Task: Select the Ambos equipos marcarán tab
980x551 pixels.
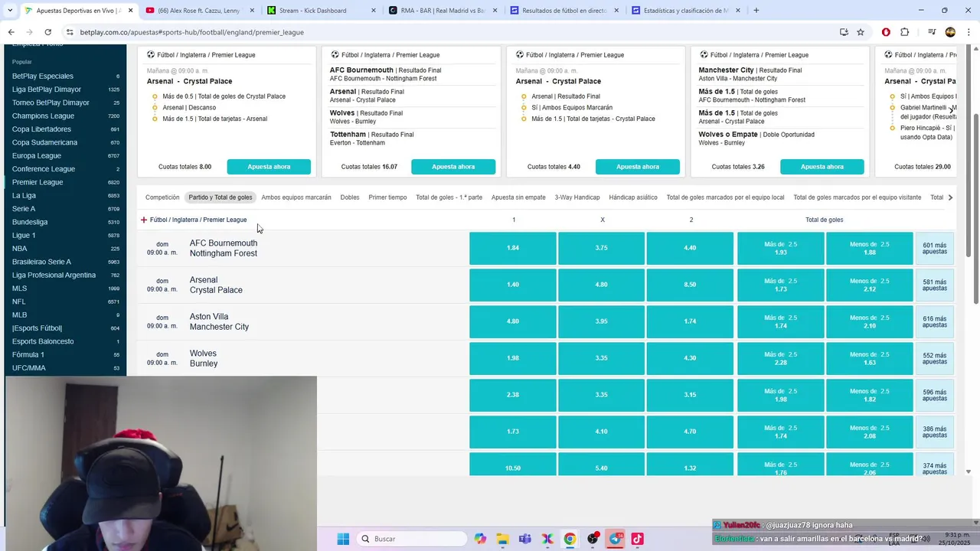Action: coord(296,197)
